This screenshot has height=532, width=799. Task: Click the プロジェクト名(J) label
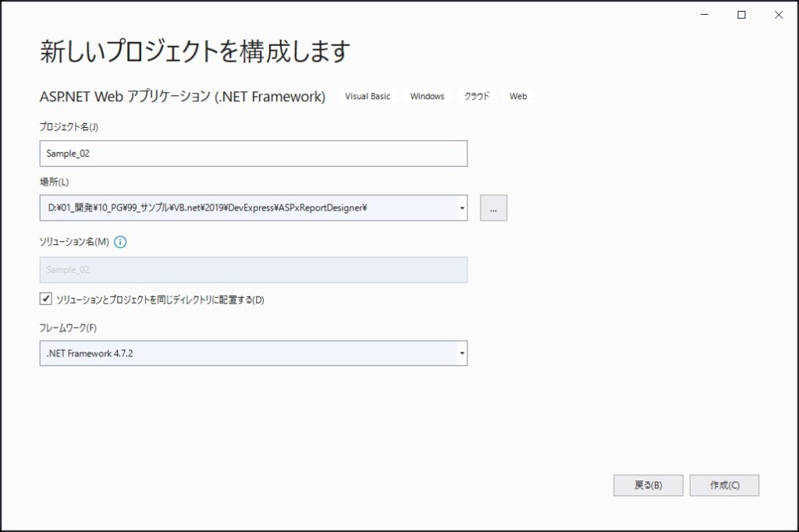pos(69,126)
